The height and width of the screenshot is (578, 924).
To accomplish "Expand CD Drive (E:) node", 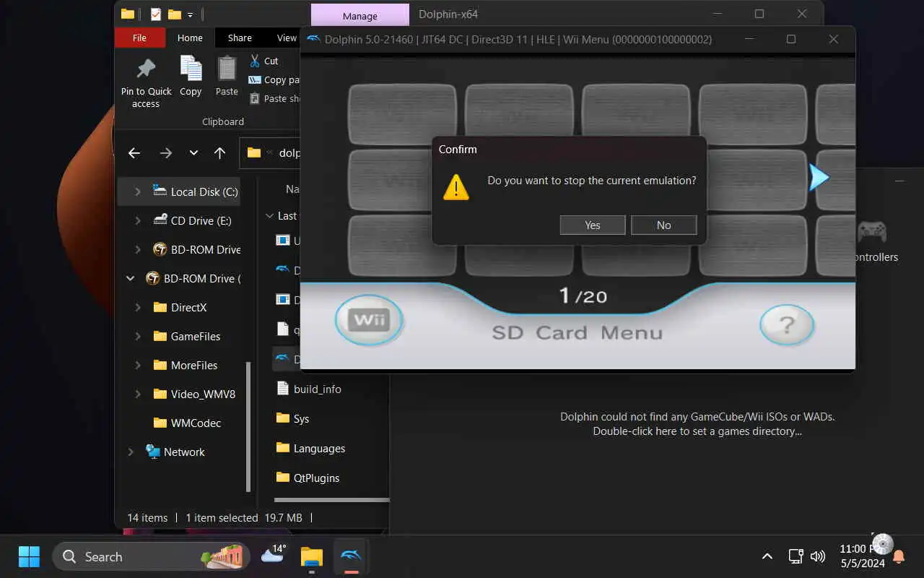I will (138, 220).
